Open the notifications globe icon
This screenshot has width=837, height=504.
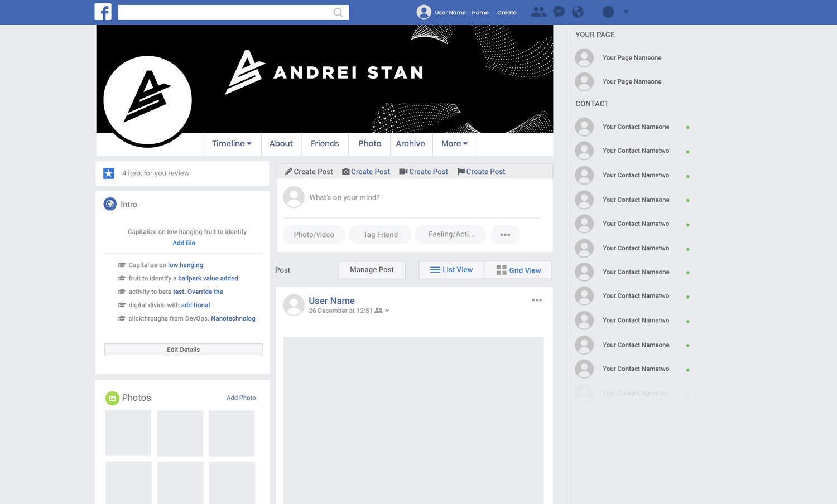point(578,12)
